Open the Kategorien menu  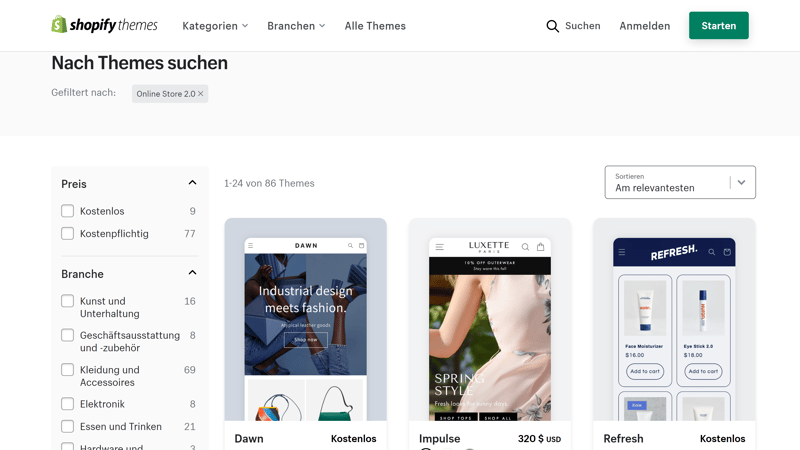click(x=215, y=26)
